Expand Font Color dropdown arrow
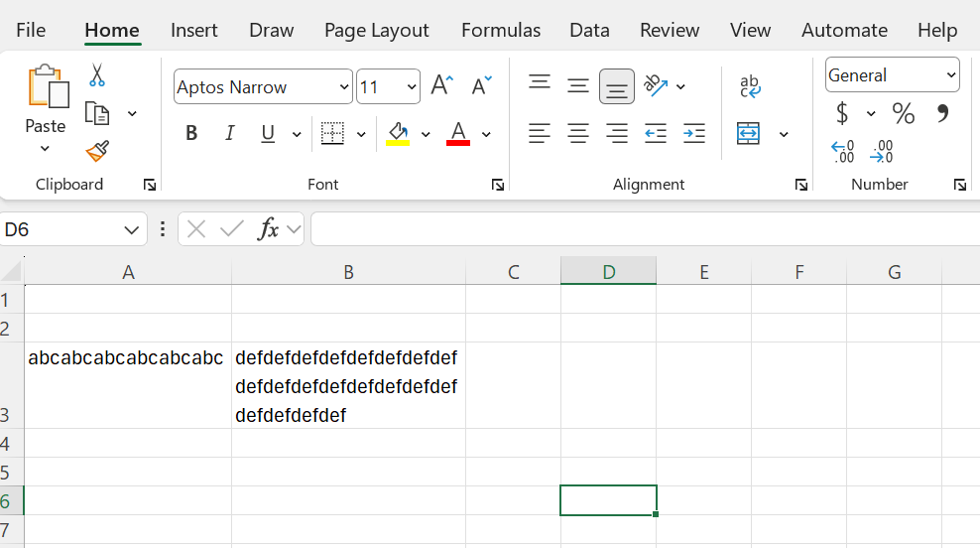The width and height of the screenshot is (980, 548). [x=486, y=134]
